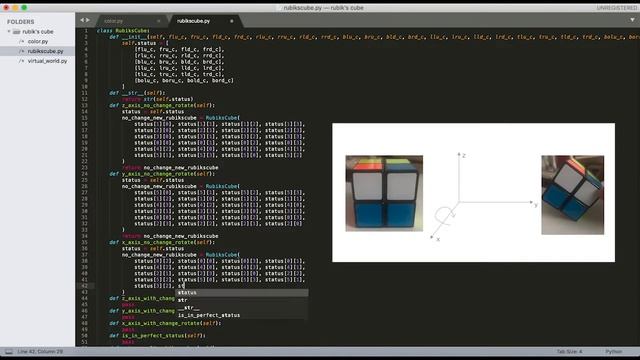The image size is (640, 360).
Task: Place cursor on 'def __str__(self)' line
Action: pos(137,93)
